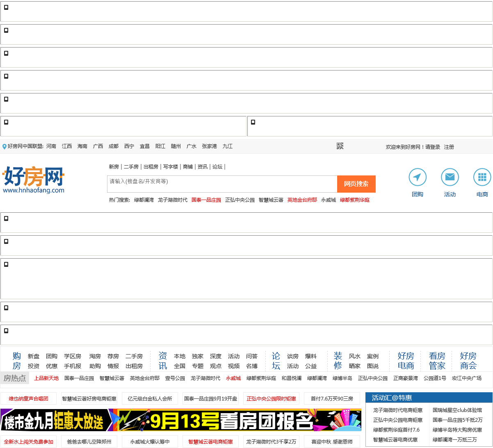
Task: Open the 江西 alliance city link
Action: [67, 146]
